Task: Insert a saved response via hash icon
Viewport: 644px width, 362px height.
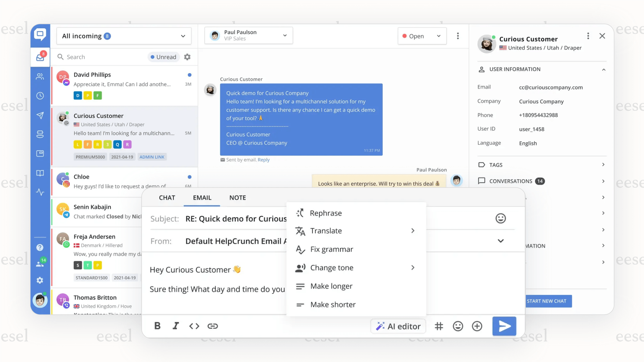Action: coord(439,326)
